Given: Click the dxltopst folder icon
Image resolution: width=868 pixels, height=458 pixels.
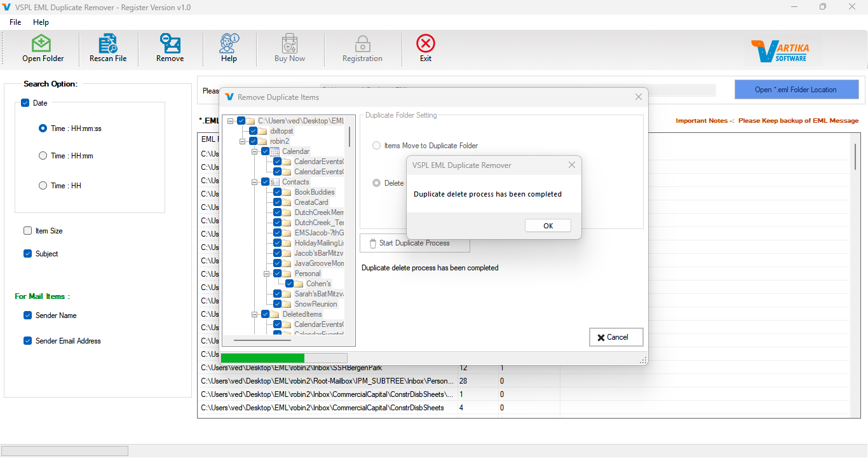Looking at the screenshot, I should [262, 131].
